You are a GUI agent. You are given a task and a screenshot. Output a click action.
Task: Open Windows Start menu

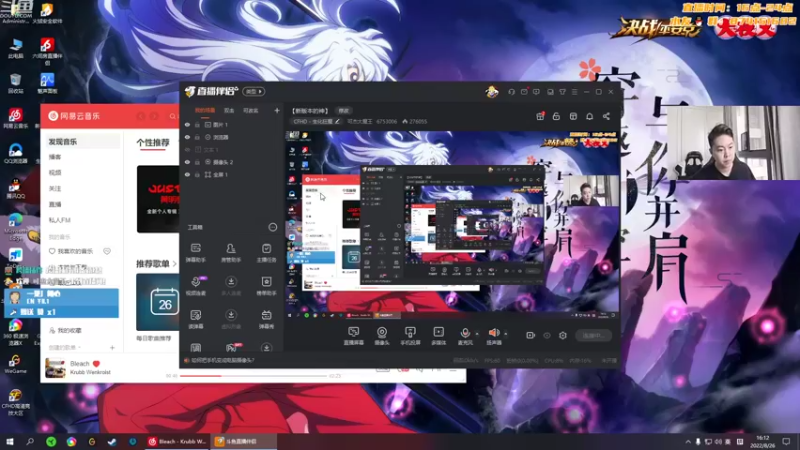[x=10, y=441]
